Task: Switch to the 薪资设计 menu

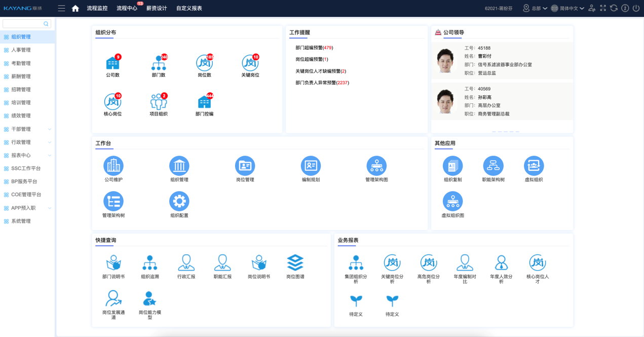Action: tap(157, 8)
